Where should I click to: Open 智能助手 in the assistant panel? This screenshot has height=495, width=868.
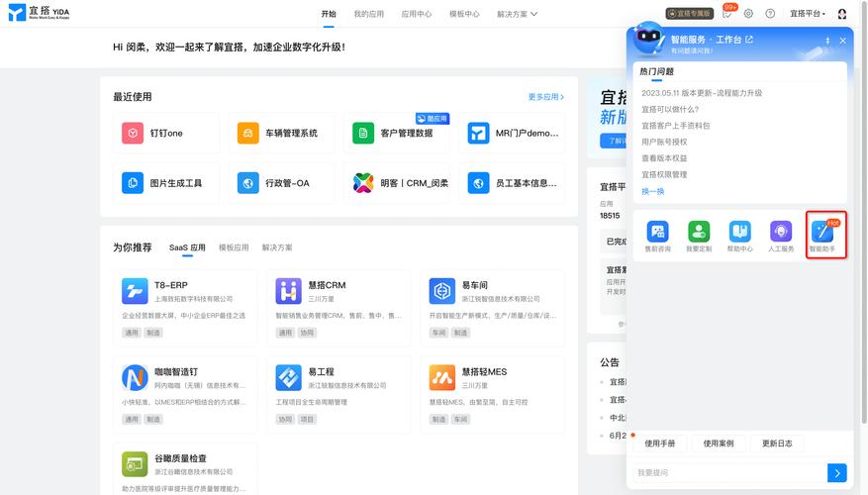(x=822, y=237)
